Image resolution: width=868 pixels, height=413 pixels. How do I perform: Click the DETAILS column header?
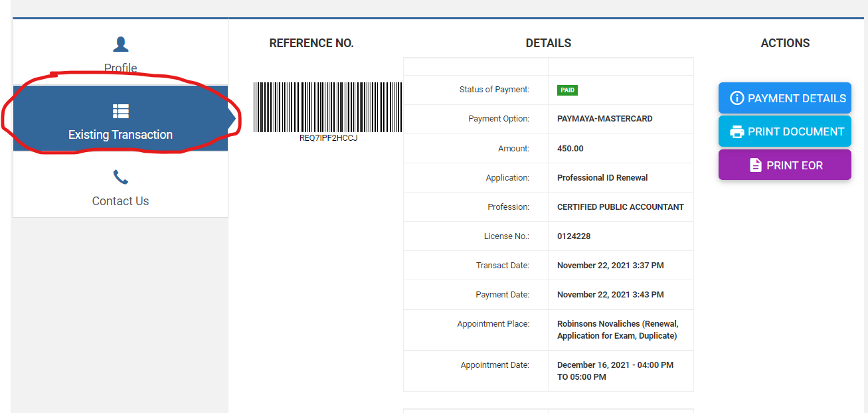549,43
